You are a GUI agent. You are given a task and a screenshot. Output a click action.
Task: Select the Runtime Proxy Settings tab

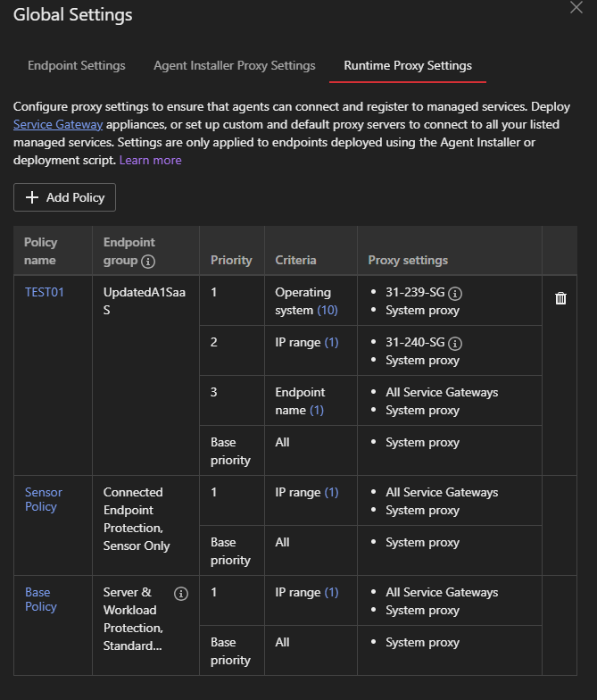point(408,66)
